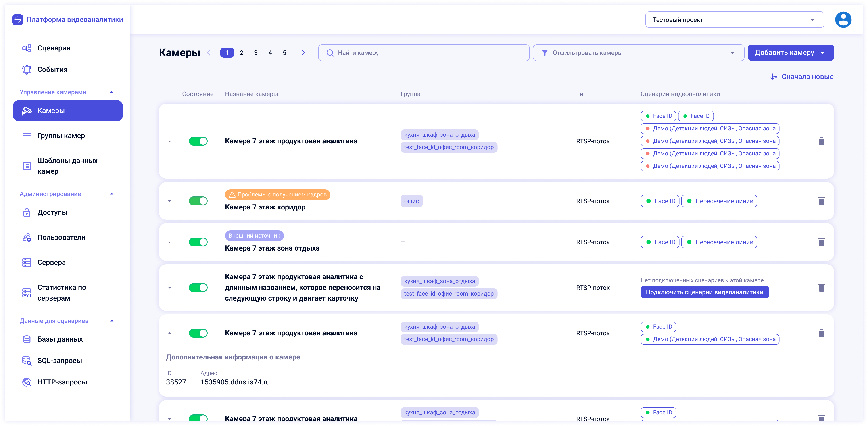Delete Камера 7 этаж зона отдыха

point(821,242)
